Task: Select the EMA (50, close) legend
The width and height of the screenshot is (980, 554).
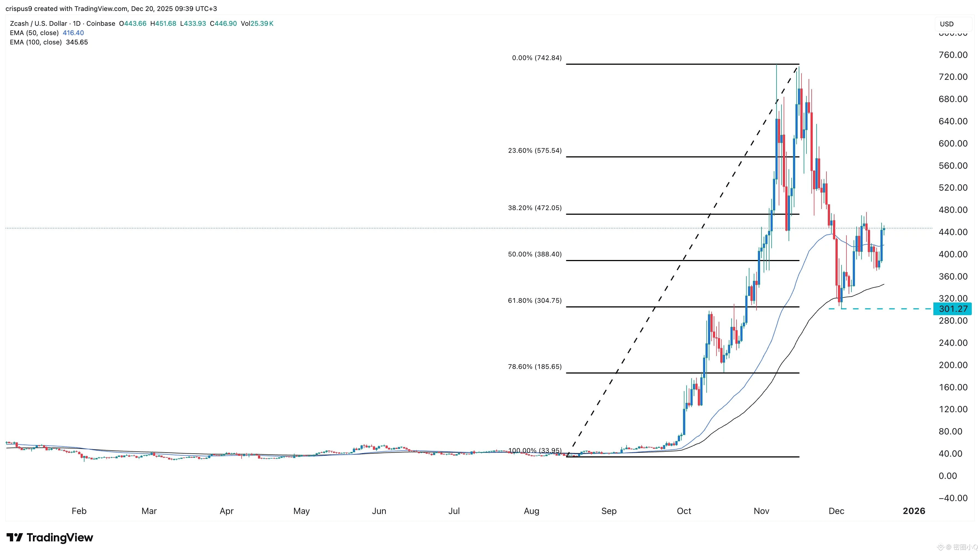Action: pyautogui.click(x=34, y=33)
